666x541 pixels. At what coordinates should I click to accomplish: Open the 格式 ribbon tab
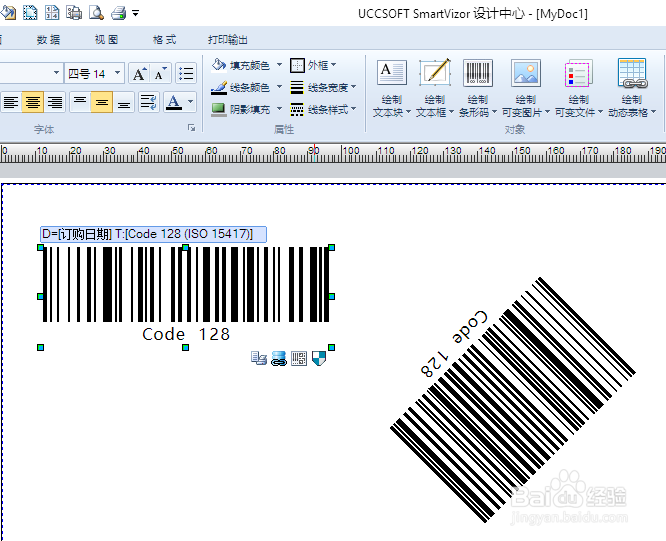coord(164,40)
